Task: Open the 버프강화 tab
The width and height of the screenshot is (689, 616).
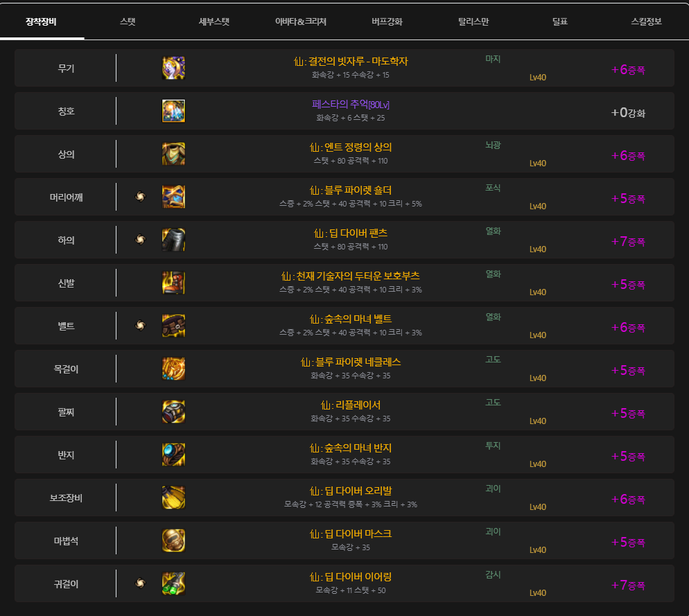Action: point(387,21)
